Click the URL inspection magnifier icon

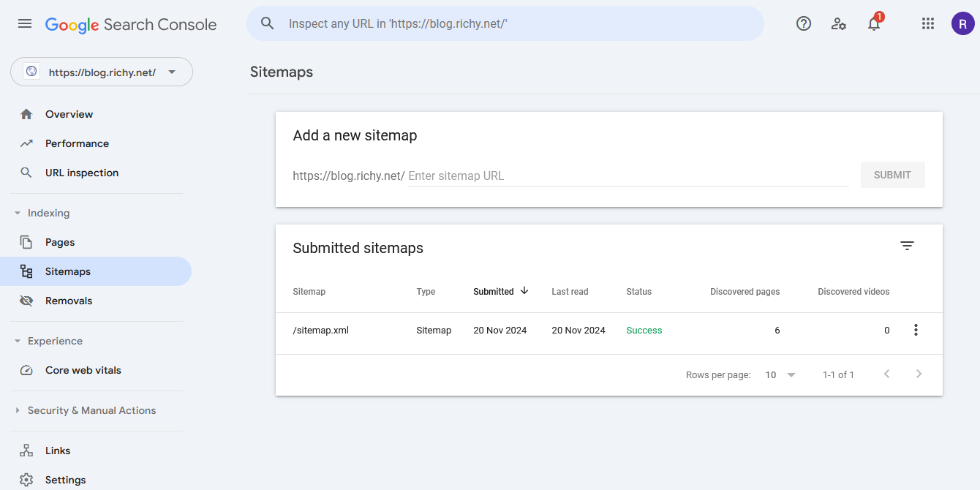pos(26,173)
